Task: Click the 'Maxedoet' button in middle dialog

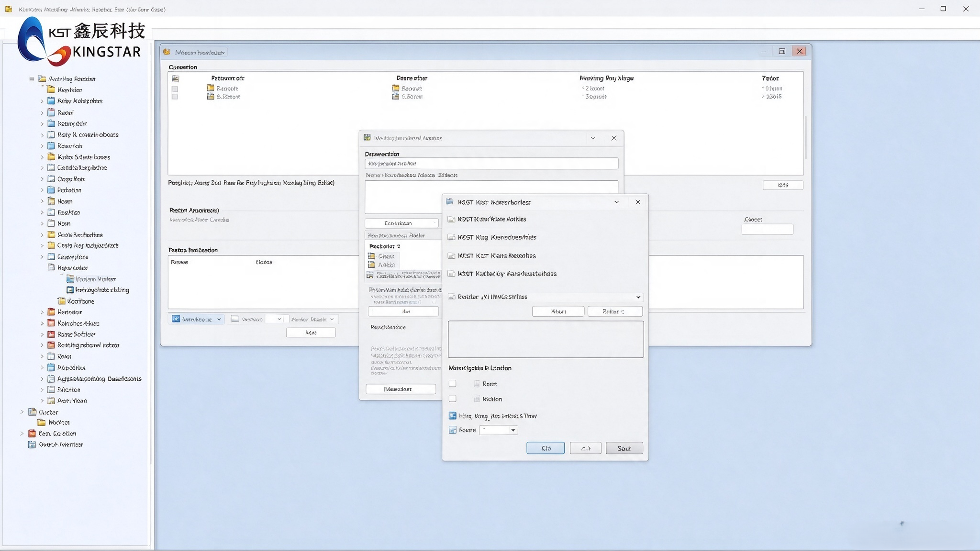Action: click(401, 389)
